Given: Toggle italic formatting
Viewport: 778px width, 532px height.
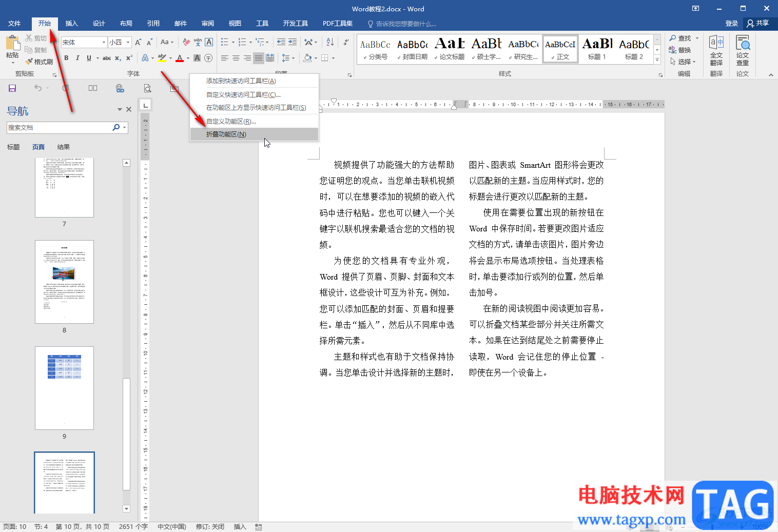Looking at the screenshot, I should pos(77,58).
